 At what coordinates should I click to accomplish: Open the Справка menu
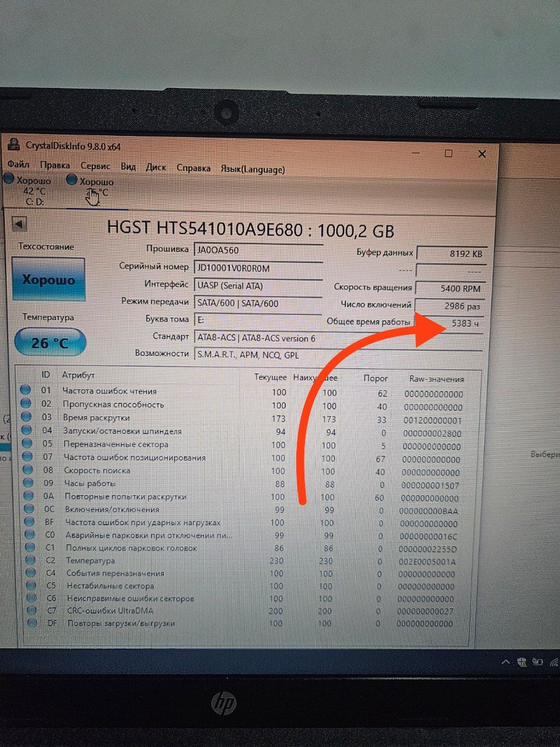(x=193, y=168)
